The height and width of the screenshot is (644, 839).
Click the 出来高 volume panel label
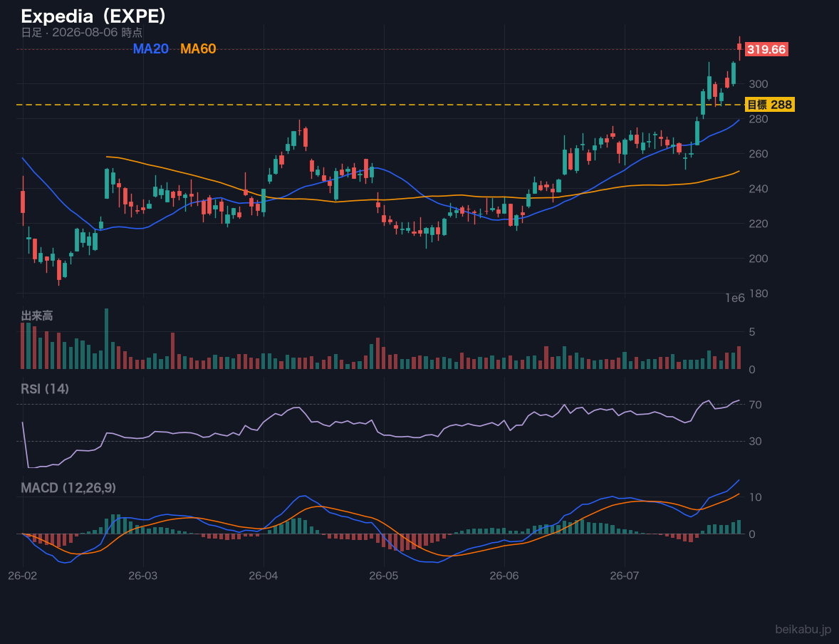[37, 316]
